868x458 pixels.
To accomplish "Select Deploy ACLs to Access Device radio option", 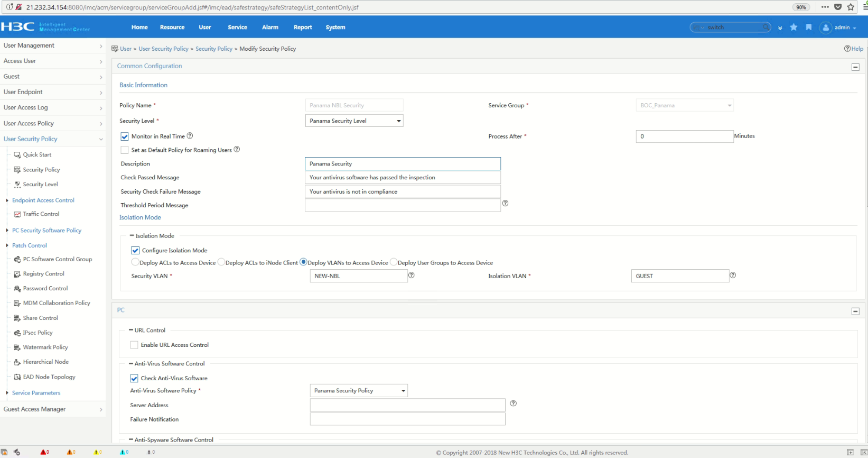I will 135,262.
